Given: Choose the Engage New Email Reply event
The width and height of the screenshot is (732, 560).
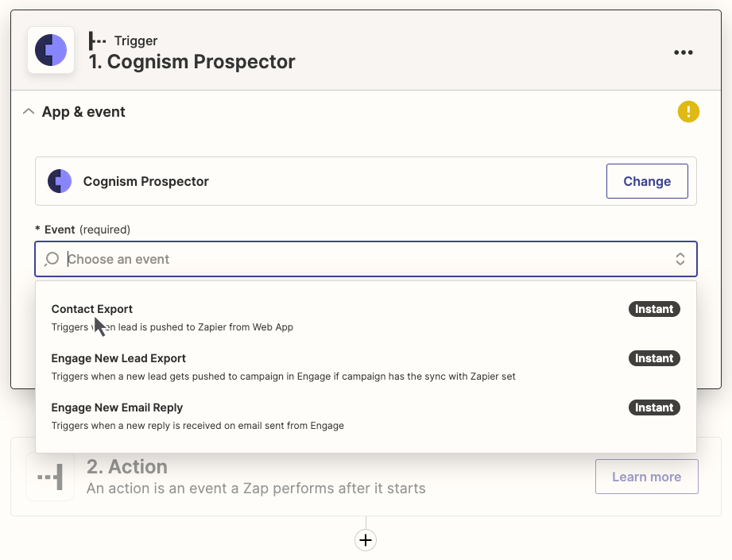Looking at the screenshot, I should 117,407.
